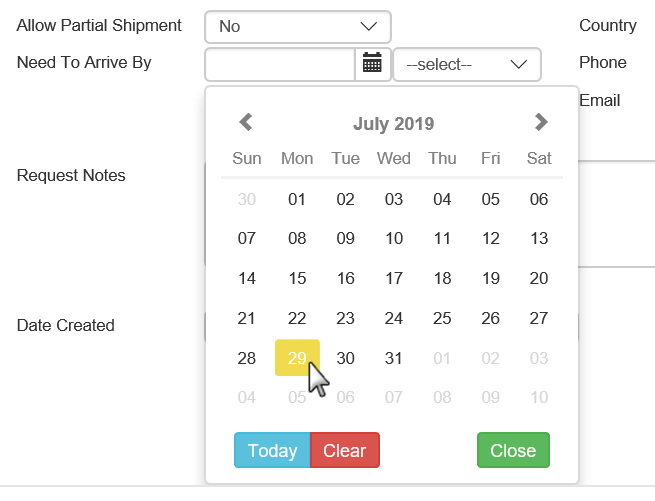Viewport: 655px width, 501px height.
Task: Choose July 15 date cell
Action: (x=297, y=279)
